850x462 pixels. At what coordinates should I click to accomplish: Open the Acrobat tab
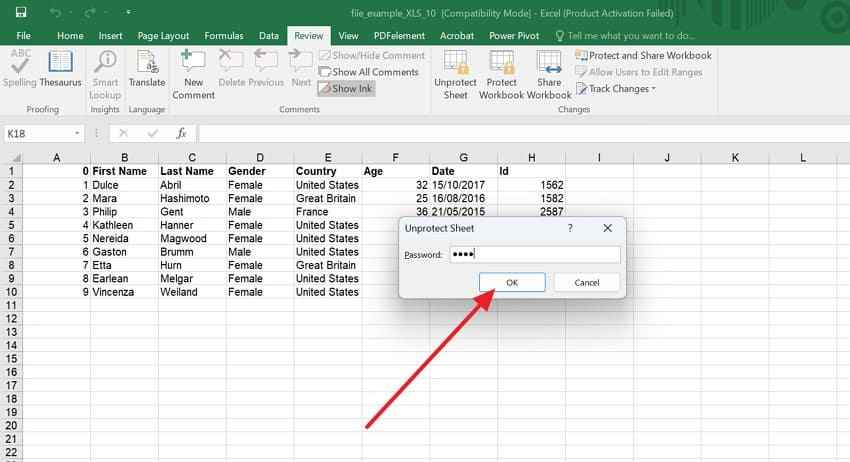coord(456,36)
